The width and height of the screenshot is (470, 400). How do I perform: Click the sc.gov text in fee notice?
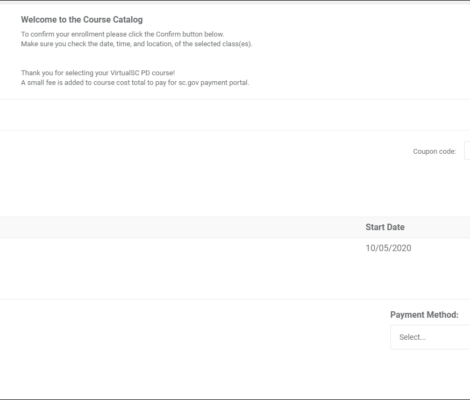pos(188,83)
